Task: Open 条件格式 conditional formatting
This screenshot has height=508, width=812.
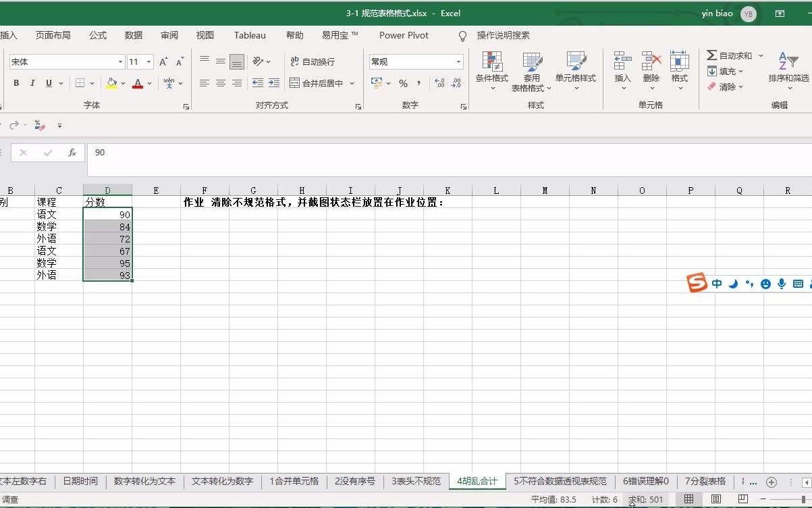Action: coord(492,70)
